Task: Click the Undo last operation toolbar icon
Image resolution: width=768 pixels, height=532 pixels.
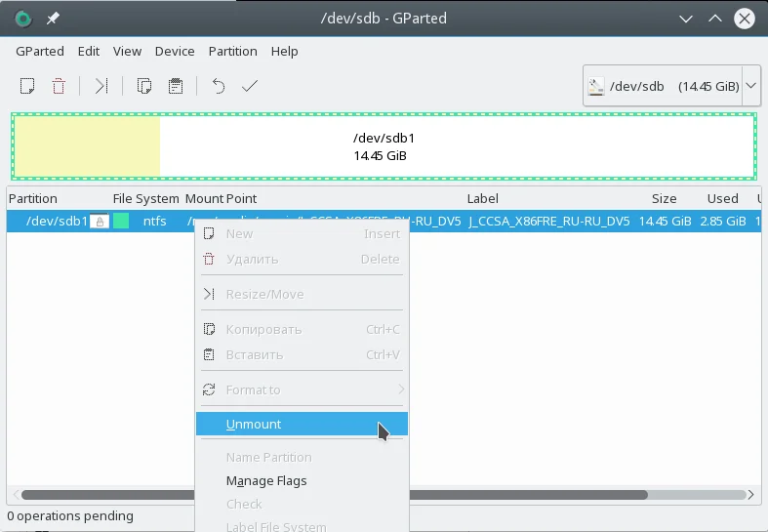Action: 219,86
